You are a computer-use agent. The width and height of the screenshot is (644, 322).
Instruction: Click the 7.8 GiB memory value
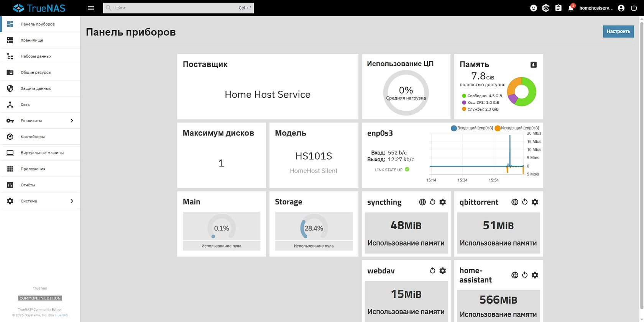(483, 76)
